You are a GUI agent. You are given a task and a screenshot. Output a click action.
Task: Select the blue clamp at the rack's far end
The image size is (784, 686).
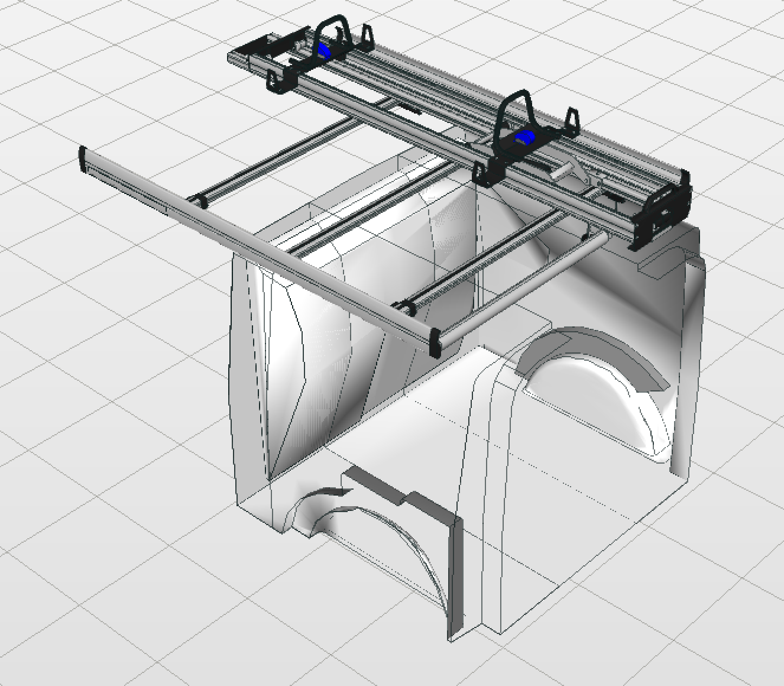[323, 50]
